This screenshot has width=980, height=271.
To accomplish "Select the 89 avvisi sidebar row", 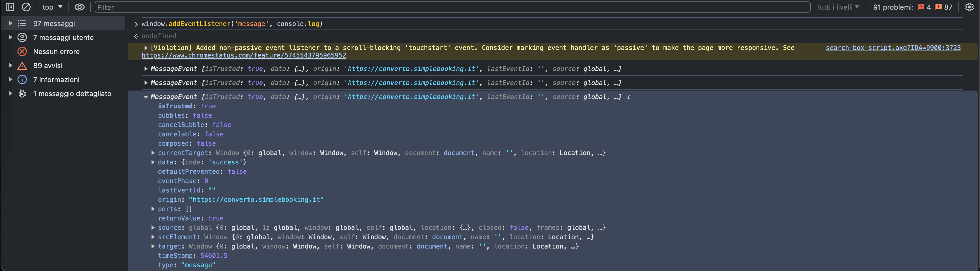I will [x=63, y=65].
